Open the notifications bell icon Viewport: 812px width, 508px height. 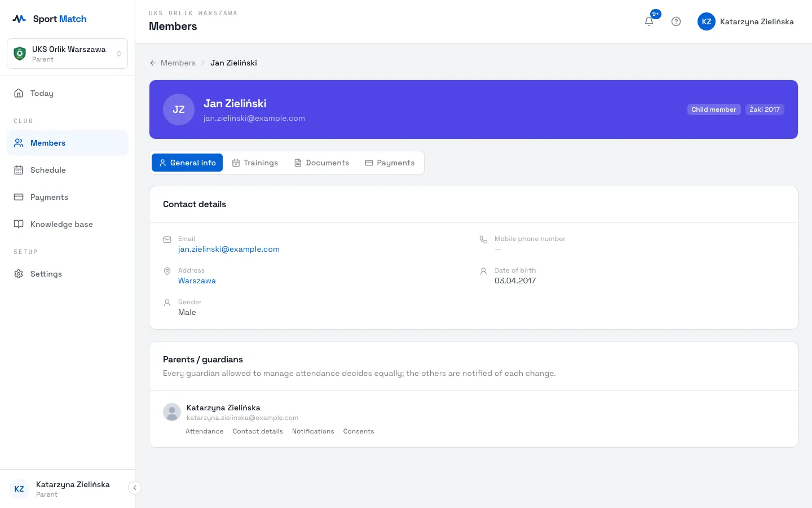pos(649,21)
